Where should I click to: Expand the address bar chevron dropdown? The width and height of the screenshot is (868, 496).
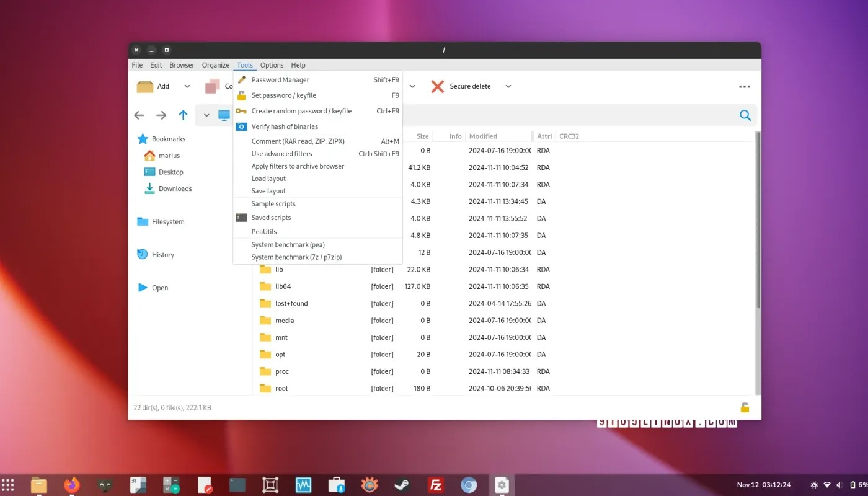pyautogui.click(x=206, y=115)
